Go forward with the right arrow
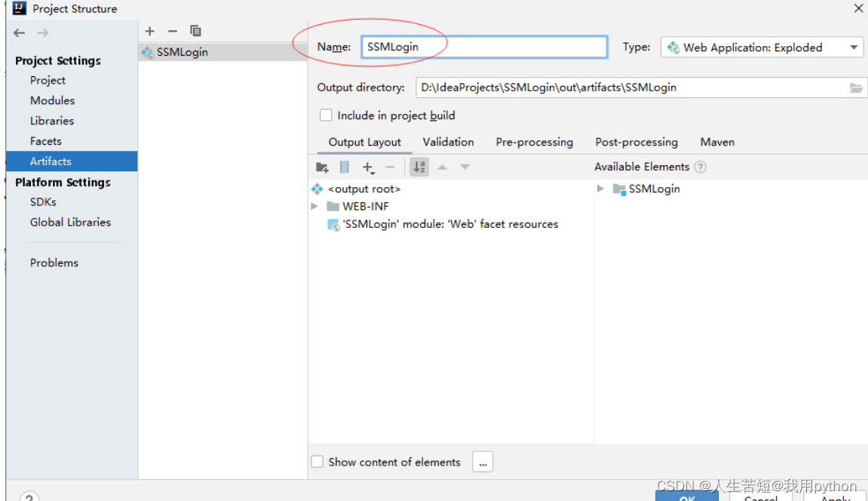Image resolution: width=868 pixels, height=501 pixels. (x=43, y=32)
